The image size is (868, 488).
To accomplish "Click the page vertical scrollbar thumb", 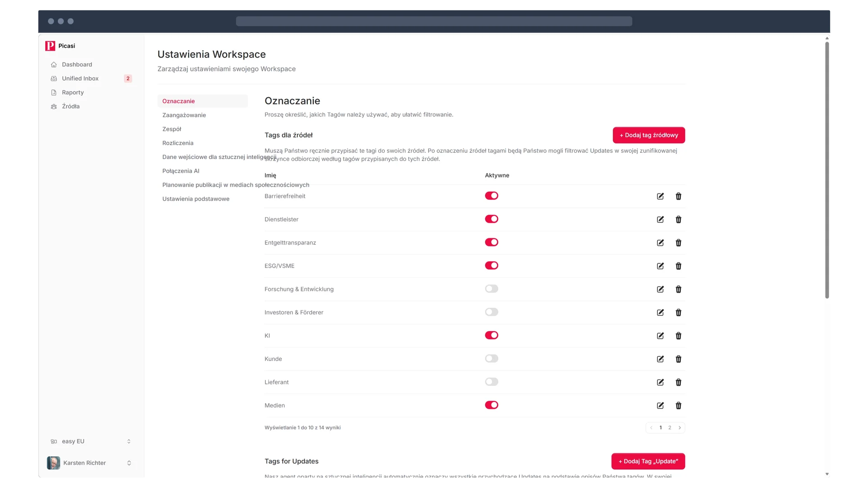I will [x=827, y=170].
